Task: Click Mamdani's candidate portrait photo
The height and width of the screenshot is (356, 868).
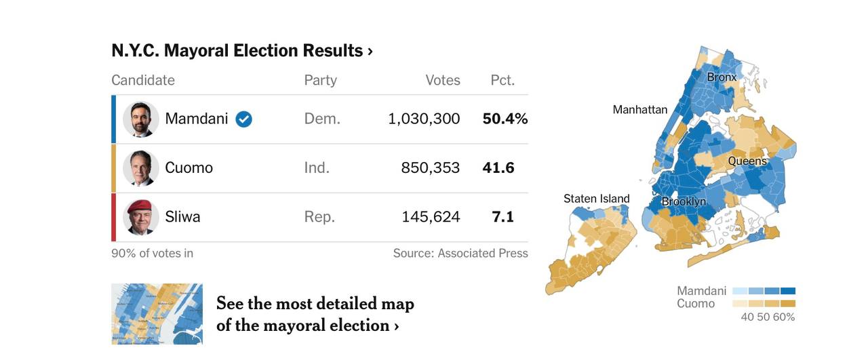Action: coord(141,119)
